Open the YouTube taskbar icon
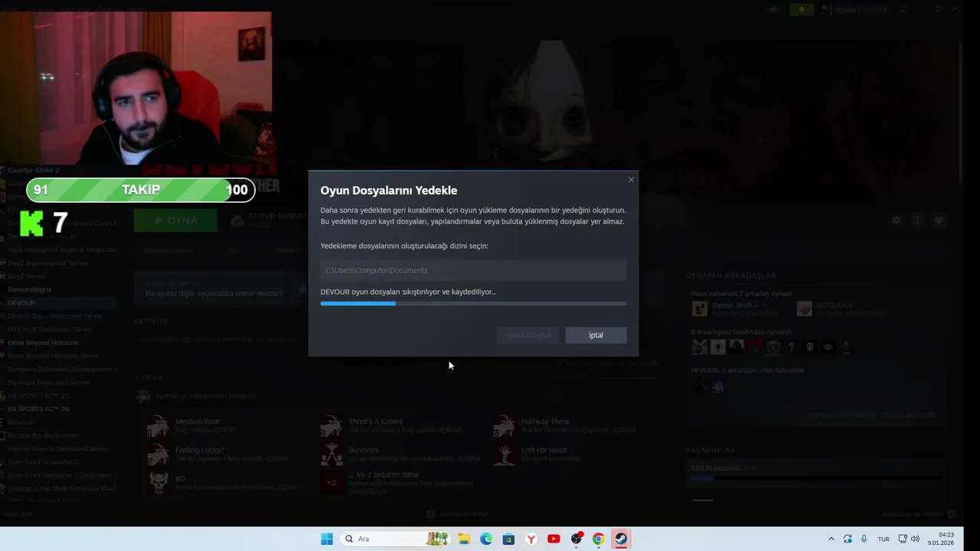This screenshot has height=551, width=980. pyautogui.click(x=554, y=539)
